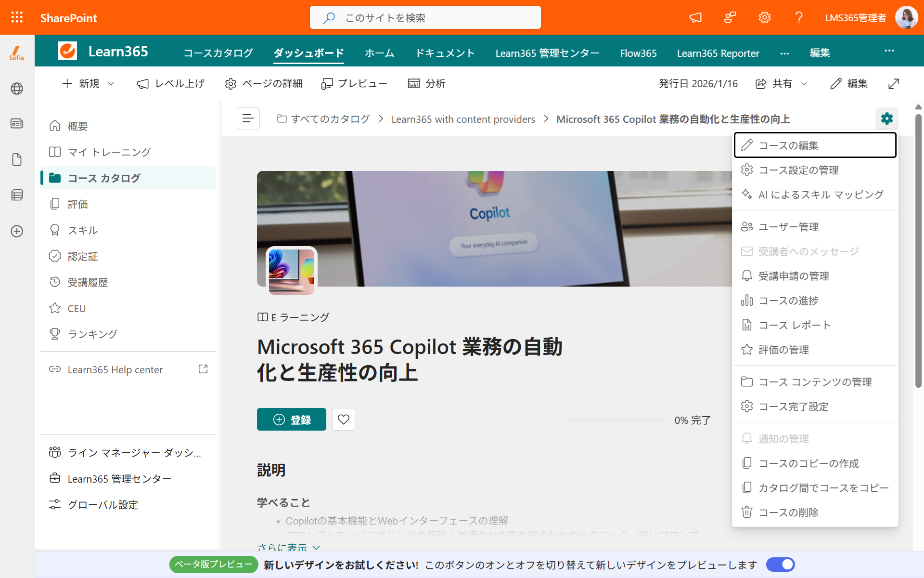Expand the 新規 dropdown arrow

(111, 84)
